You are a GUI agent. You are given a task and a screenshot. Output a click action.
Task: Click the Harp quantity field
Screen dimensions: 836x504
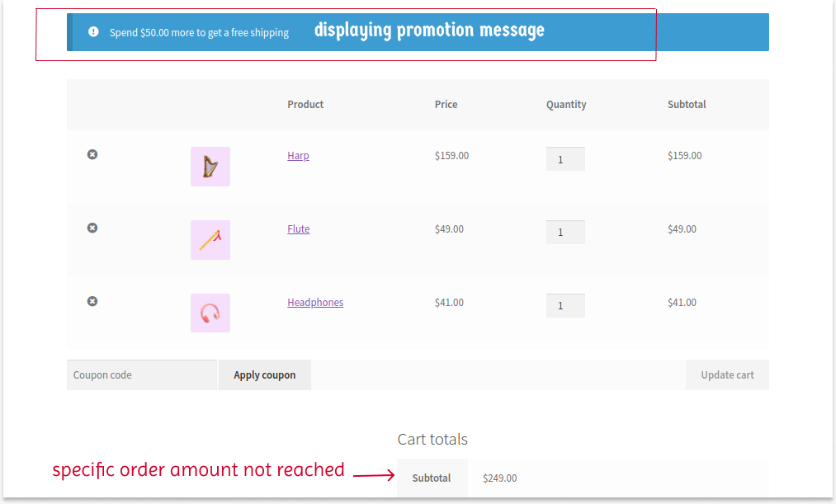[x=565, y=158]
